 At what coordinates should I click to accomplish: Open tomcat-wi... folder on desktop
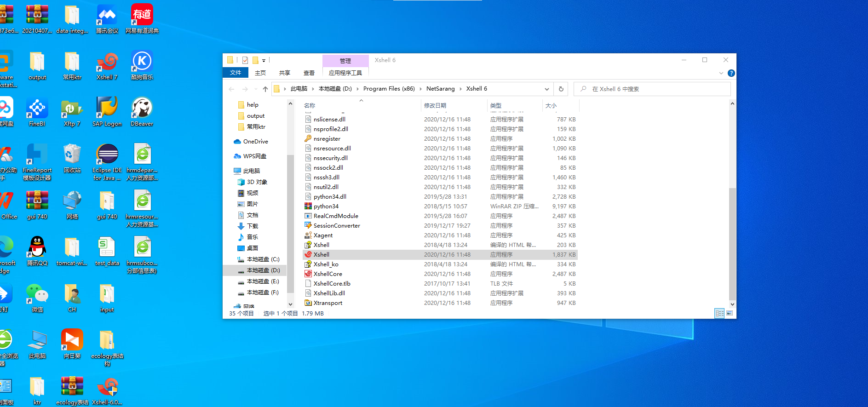coord(72,252)
